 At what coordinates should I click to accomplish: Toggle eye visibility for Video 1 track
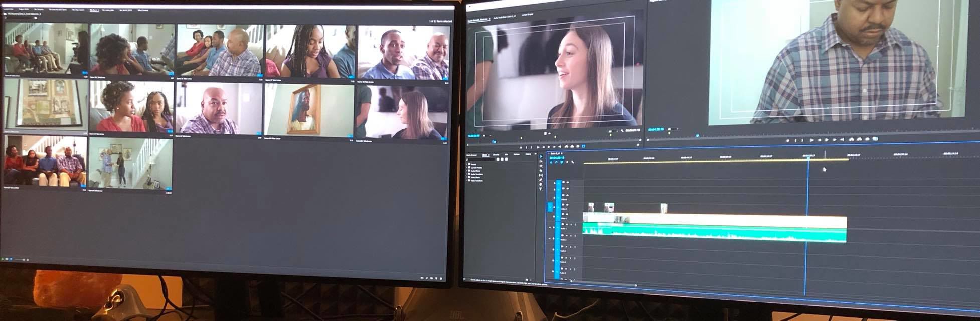click(x=567, y=214)
